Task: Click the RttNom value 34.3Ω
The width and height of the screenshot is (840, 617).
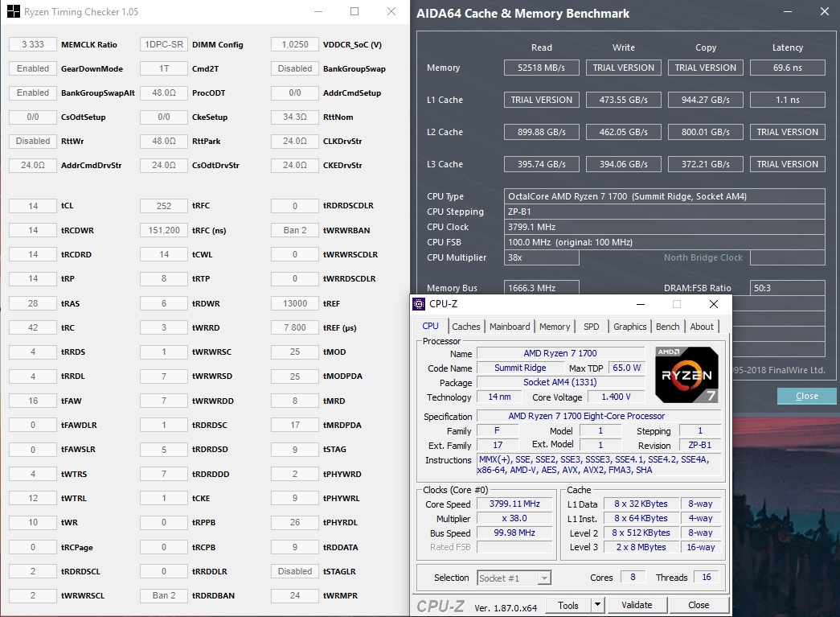Action: point(295,117)
